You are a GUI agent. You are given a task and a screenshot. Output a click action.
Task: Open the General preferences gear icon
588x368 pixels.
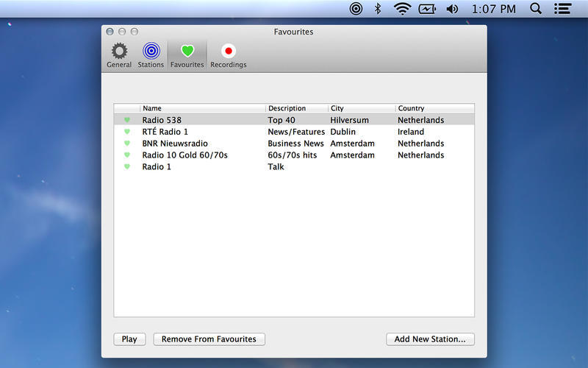click(119, 51)
